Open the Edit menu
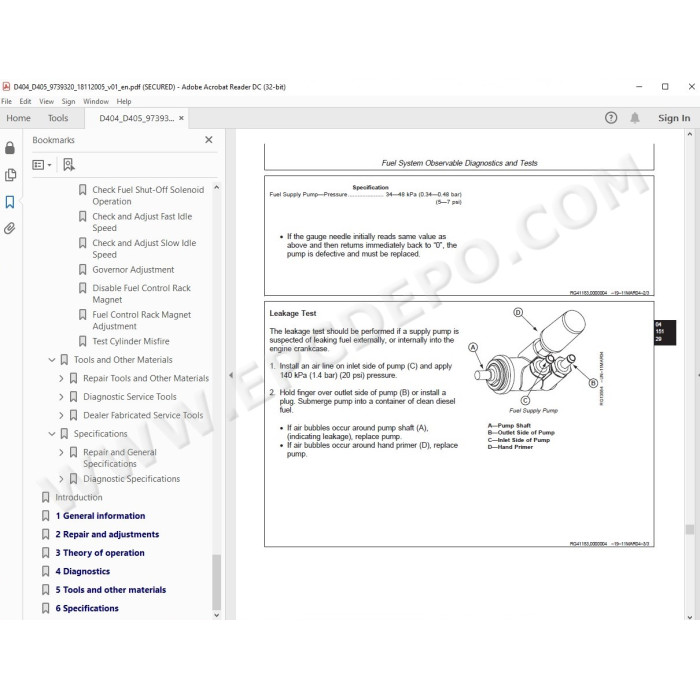This screenshot has width=700, height=700. point(25,101)
